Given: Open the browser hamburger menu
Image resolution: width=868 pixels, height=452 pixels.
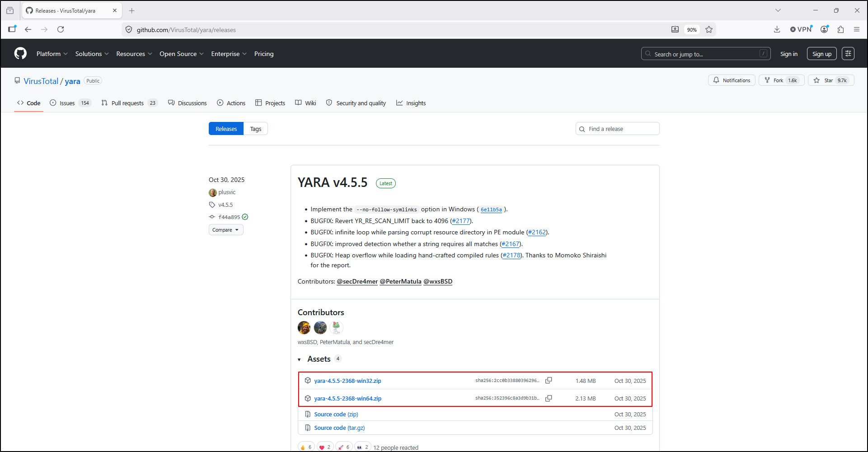Looking at the screenshot, I should pyautogui.click(x=857, y=29).
